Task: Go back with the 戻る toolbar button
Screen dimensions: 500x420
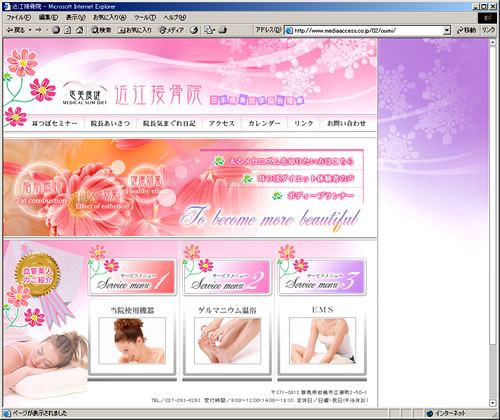Action: [15, 30]
